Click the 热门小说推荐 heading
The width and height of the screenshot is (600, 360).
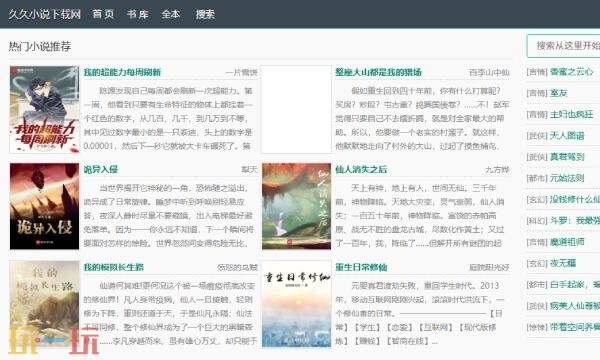pos(40,47)
